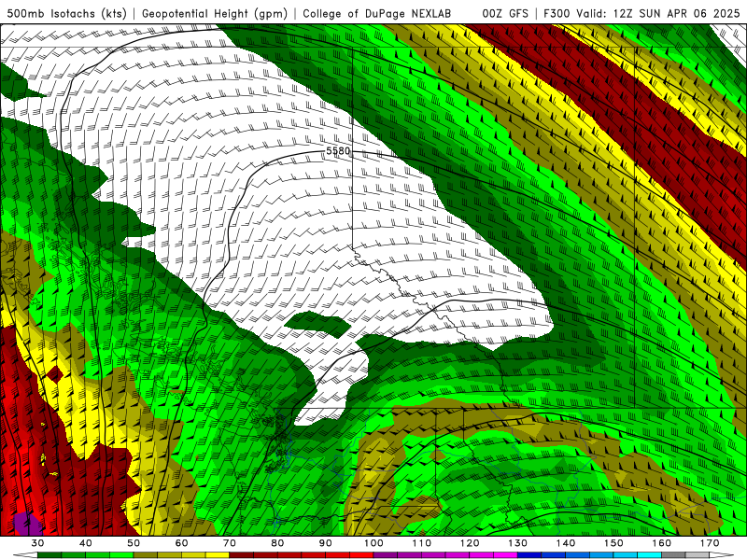
Task: Click the 40 value on the legend
Action: (x=86, y=543)
